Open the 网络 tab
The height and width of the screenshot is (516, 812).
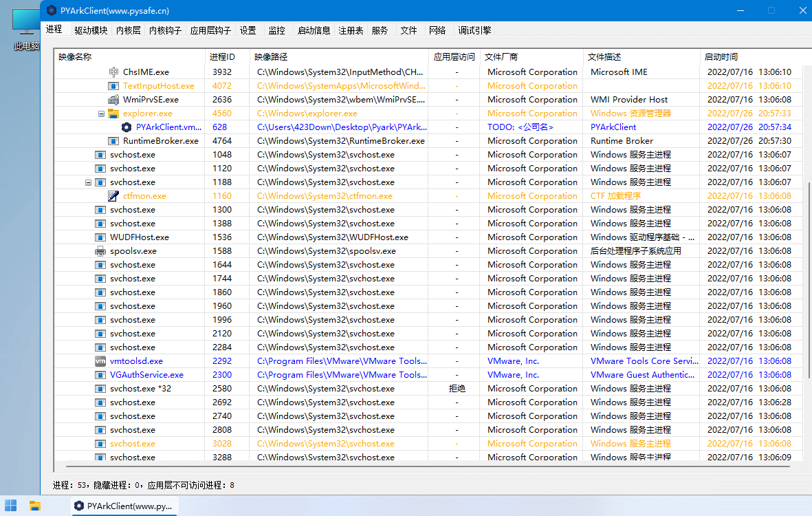pyautogui.click(x=437, y=30)
